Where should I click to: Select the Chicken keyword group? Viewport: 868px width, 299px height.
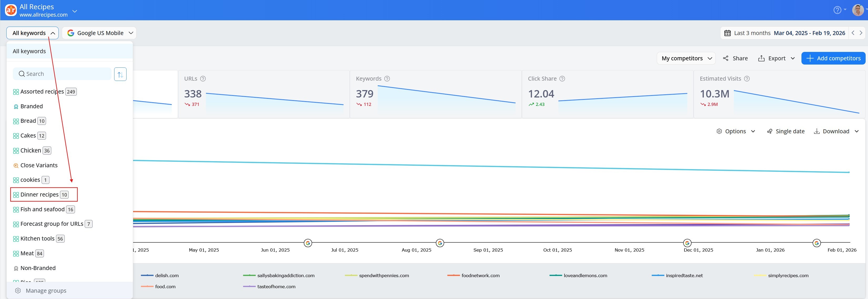pos(32,150)
